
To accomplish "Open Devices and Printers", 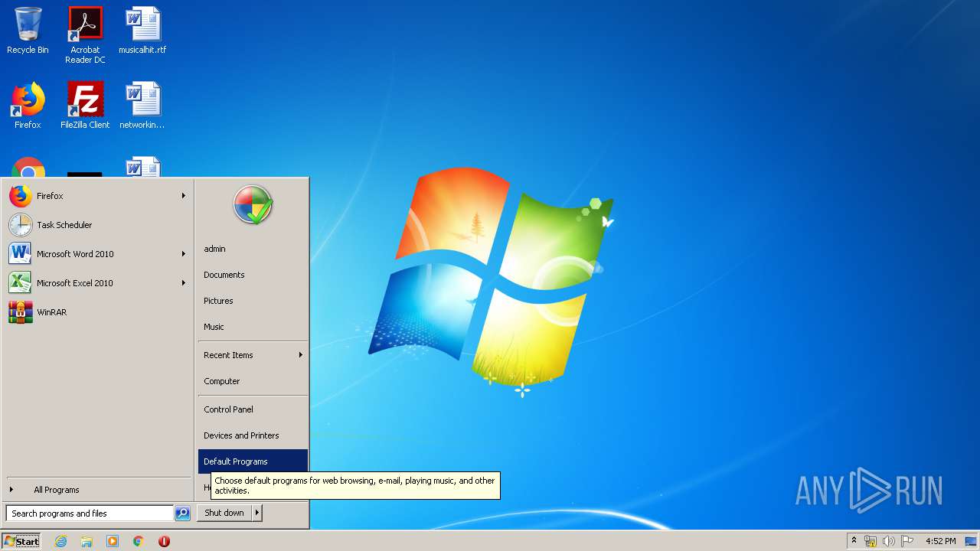I will [253, 435].
